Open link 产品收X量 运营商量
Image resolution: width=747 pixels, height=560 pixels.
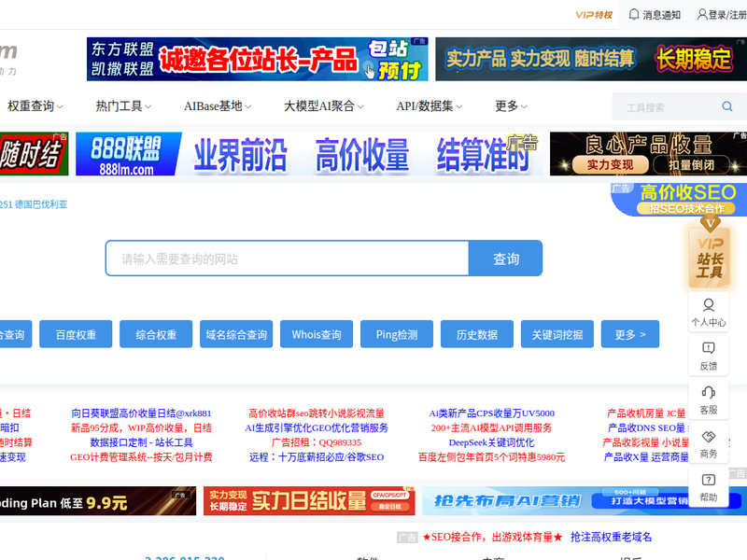pyautogui.click(x=646, y=457)
